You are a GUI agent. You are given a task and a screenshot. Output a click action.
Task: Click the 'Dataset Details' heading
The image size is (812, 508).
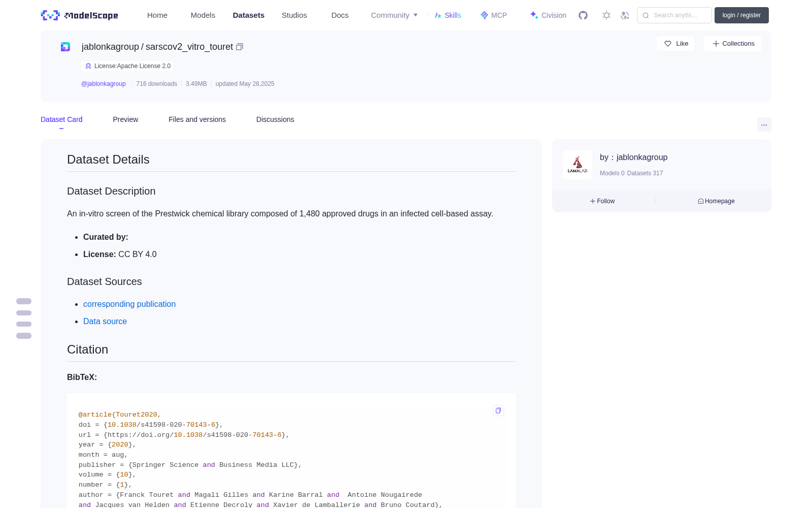(108, 160)
